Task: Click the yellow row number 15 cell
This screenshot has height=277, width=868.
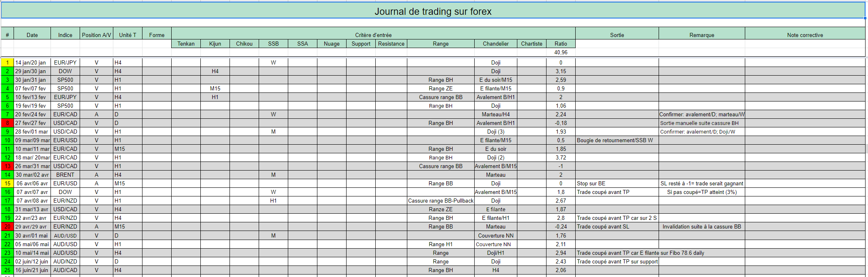Action: point(7,183)
